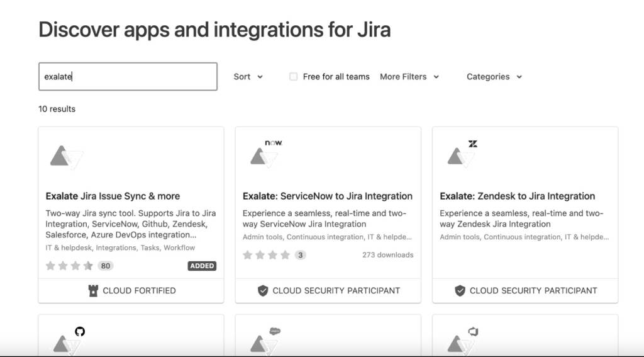Image resolution: width=644 pixels, height=357 pixels.
Task: Click the IT & helpdesk, Integrations, Tasks, Workflow categories
Action: pyautogui.click(x=120, y=247)
